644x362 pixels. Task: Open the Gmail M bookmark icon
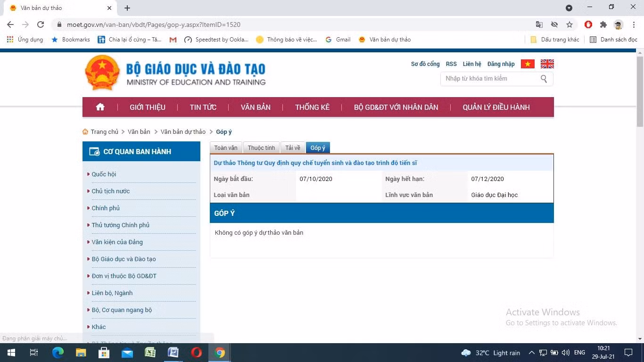click(173, 40)
